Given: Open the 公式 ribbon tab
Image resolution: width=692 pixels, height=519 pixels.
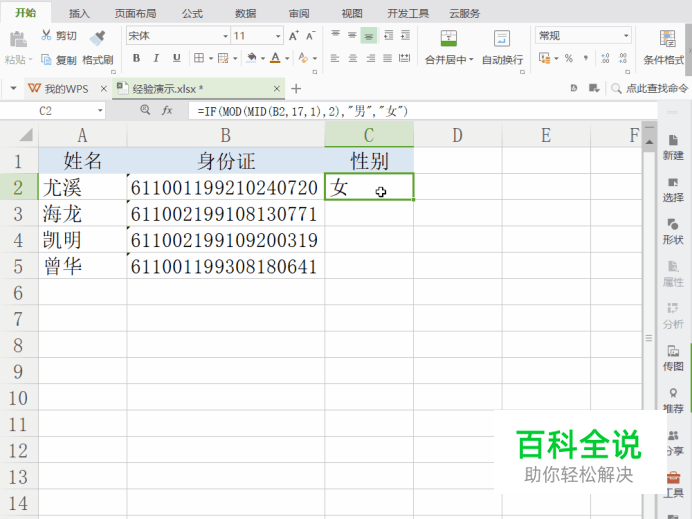Looking at the screenshot, I should [192, 14].
